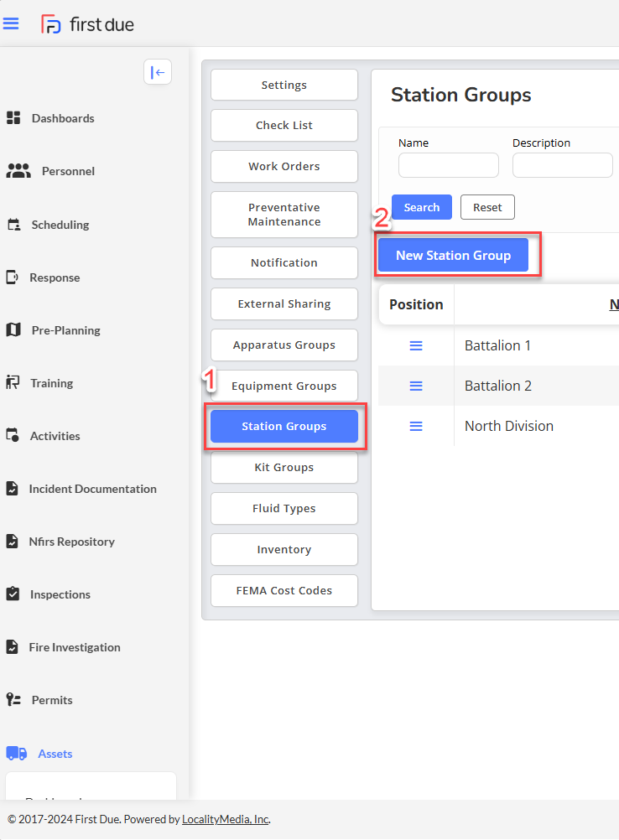Viewport: 619px width, 840px height.
Task: Click the Scheduling calendar icon
Action: point(13,225)
